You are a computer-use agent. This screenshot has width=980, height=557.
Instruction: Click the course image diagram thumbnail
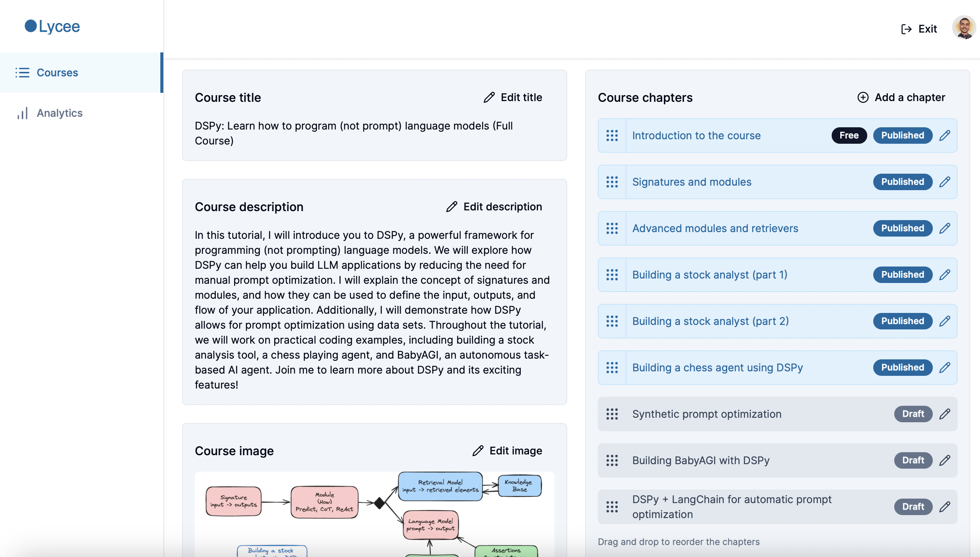tap(374, 512)
